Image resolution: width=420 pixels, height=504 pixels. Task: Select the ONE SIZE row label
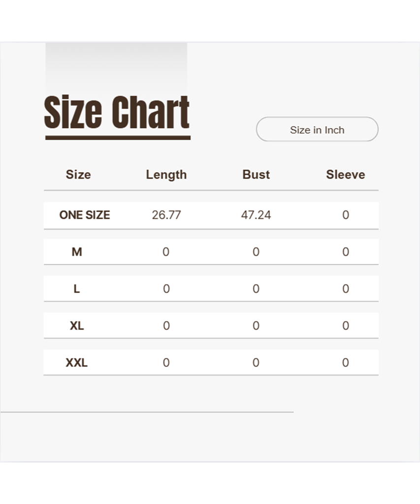point(84,215)
